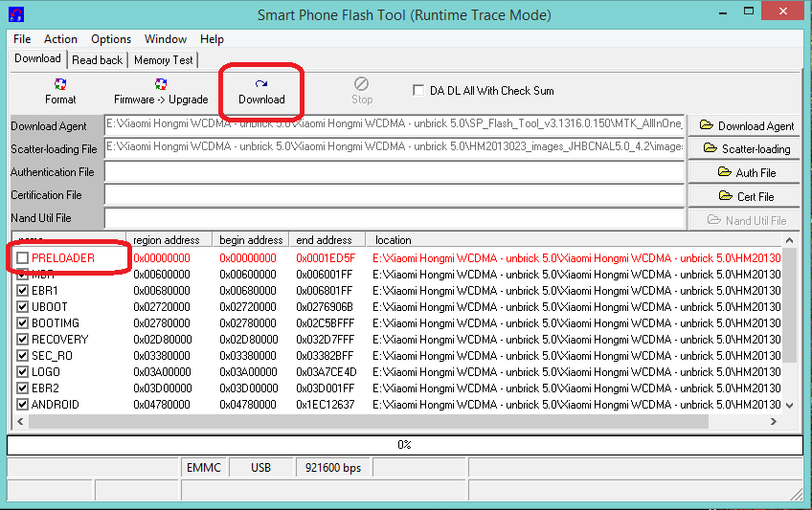Open the Action menu

point(60,39)
